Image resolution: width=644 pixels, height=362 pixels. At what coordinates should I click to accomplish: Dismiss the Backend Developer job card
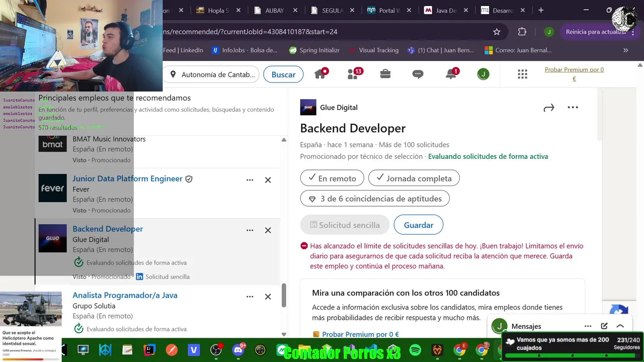coord(268,230)
